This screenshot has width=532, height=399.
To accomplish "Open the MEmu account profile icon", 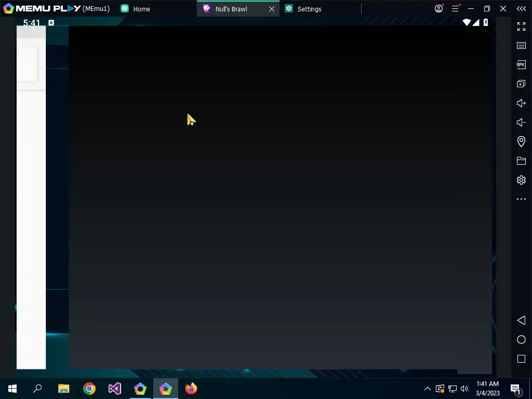I will (438, 8).
